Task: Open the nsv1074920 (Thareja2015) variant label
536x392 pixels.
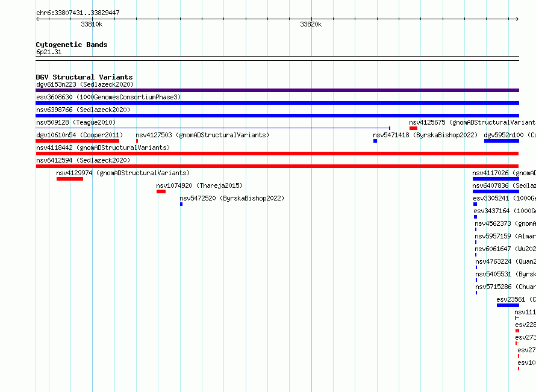Action: 199,185
